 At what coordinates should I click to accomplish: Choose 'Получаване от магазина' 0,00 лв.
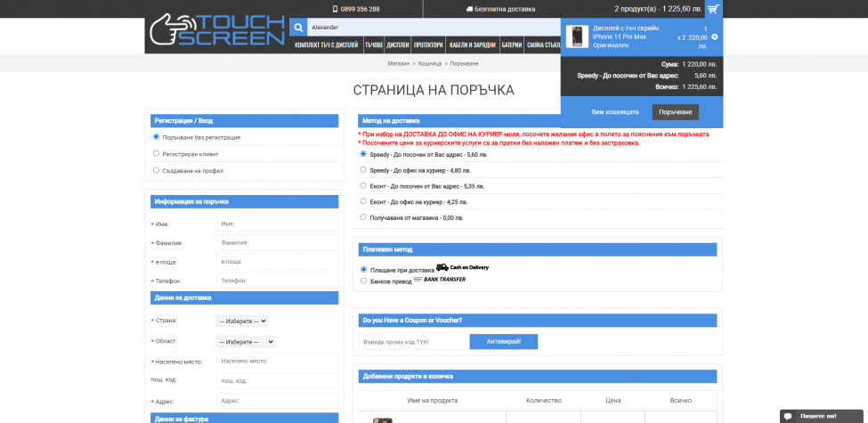pos(363,217)
